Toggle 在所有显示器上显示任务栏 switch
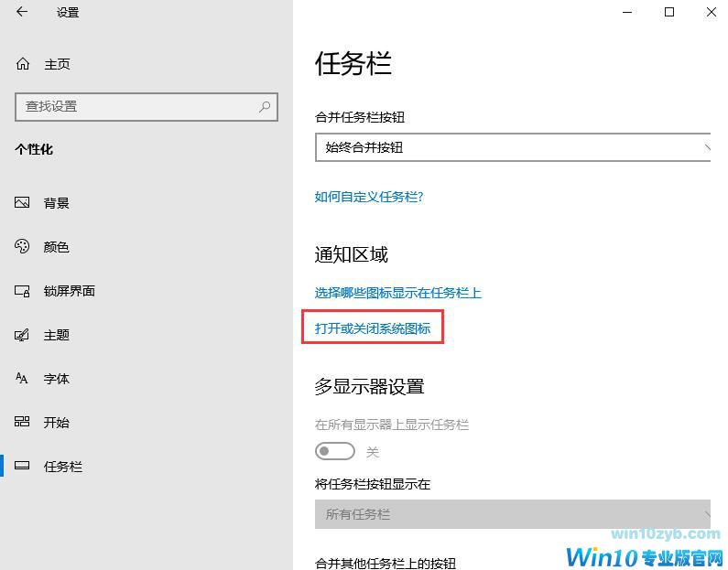Image resolution: width=728 pixels, height=570 pixels. tap(335, 451)
